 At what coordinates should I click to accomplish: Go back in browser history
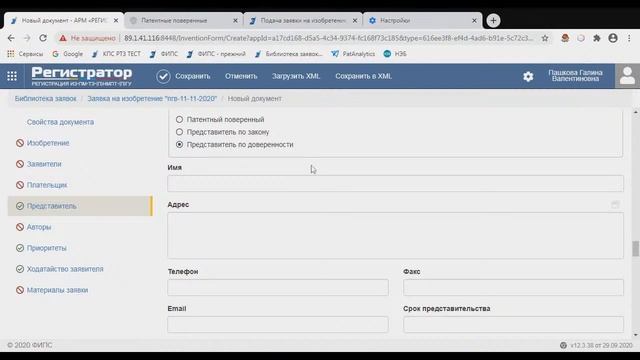click(11, 38)
